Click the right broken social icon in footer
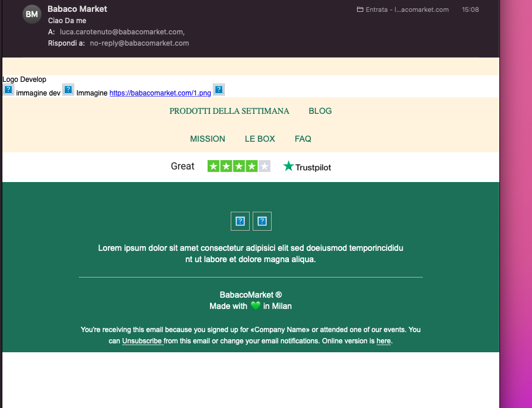This screenshot has height=408, width=532. [x=262, y=221]
